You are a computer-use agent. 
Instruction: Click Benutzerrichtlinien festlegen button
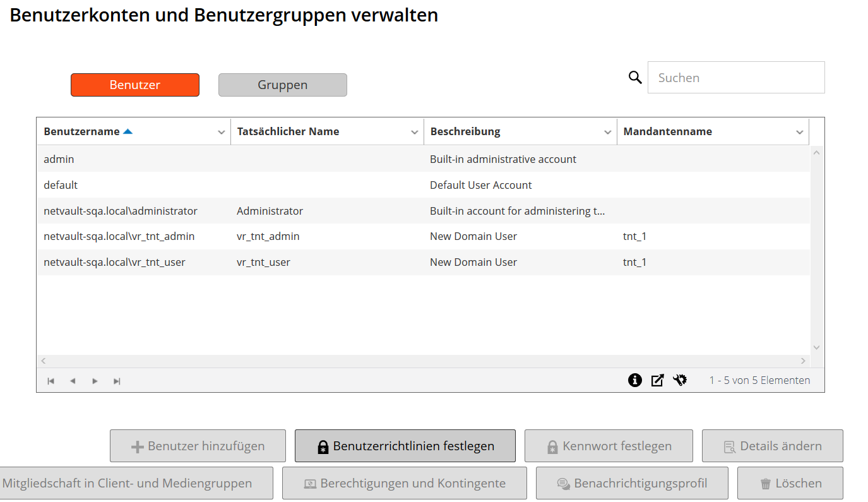point(405,446)
